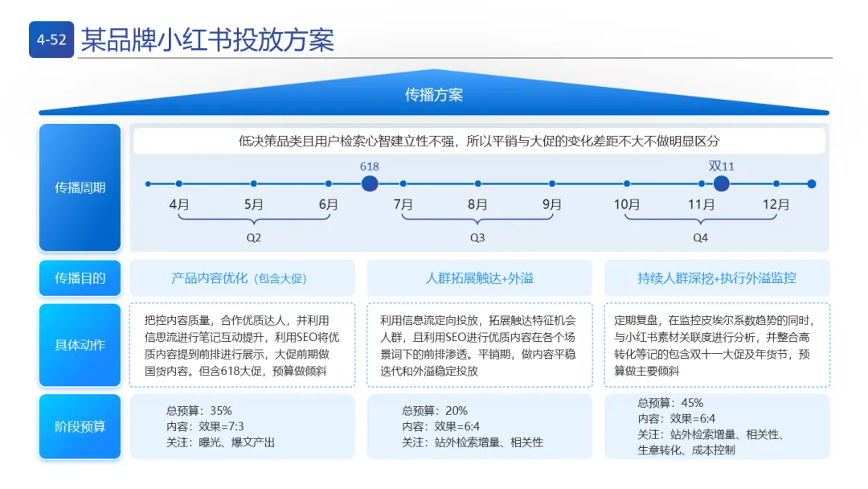Screen dimensions: 868x489
Task: Click the 人群拓展触达+外溢 goal box
Action: coord(479,277)
